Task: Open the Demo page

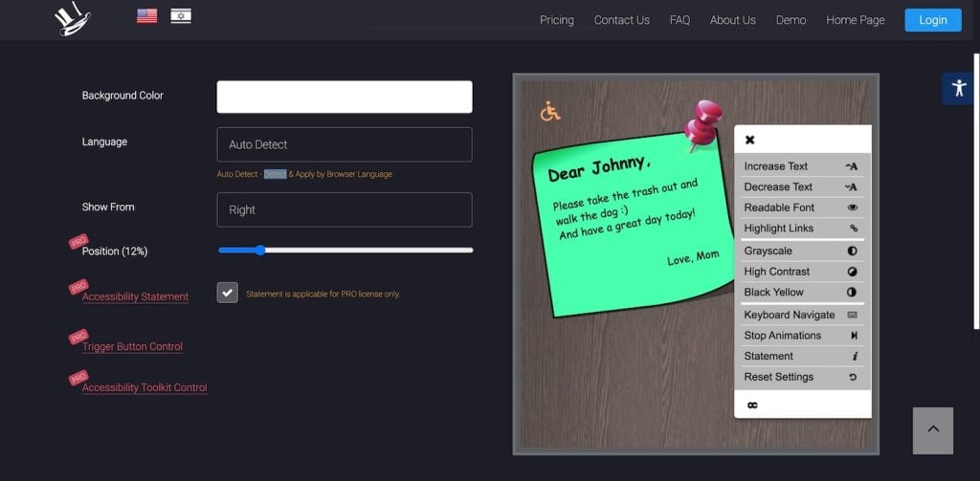Action: coord(791,20)
